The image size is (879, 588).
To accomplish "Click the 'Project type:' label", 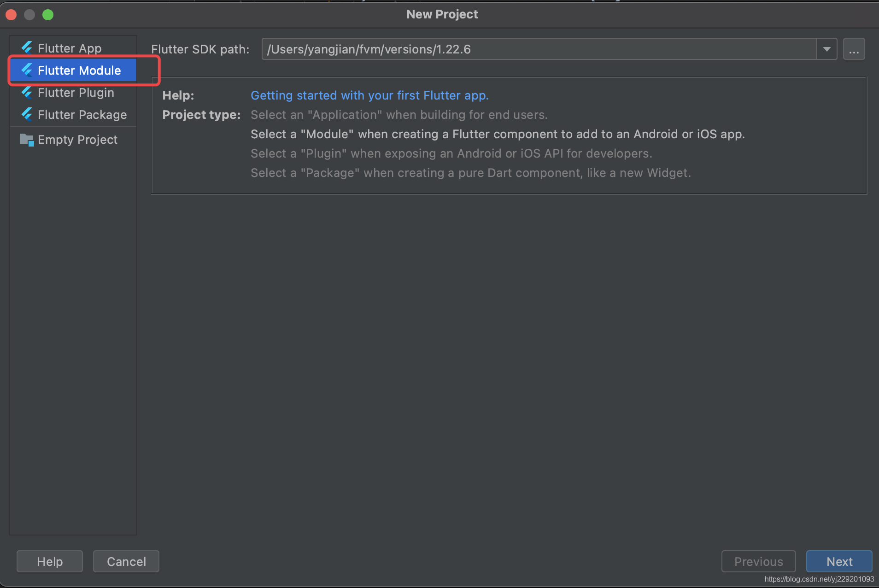I will (201, 115).
